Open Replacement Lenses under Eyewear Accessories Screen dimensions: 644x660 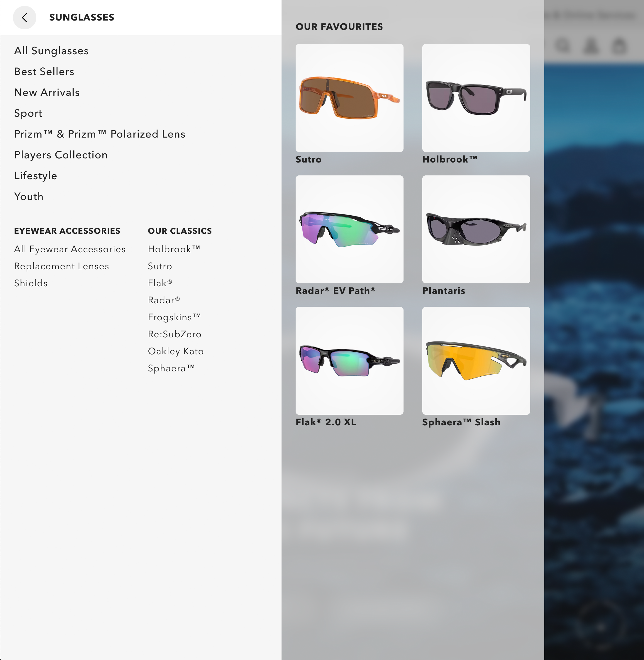click(61, 266)
